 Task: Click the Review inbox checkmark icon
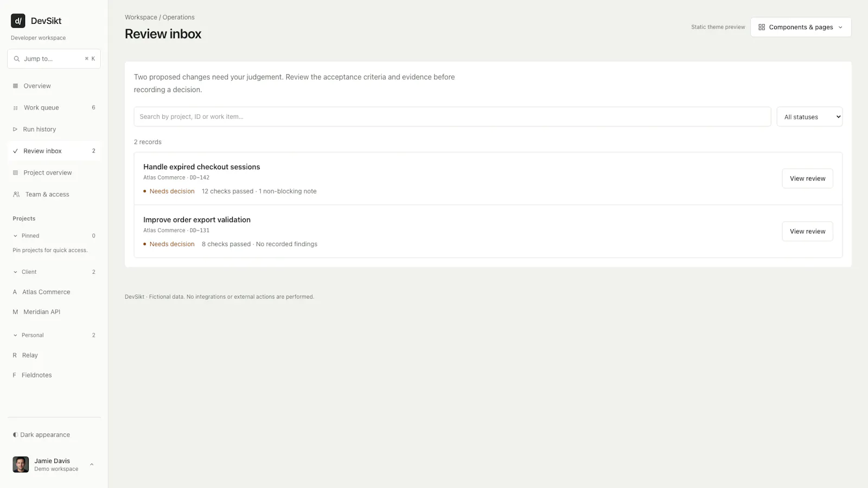click(15, 151)
